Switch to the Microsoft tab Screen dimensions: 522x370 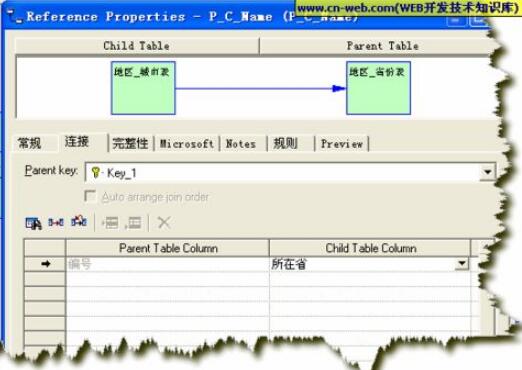[187, 144]
